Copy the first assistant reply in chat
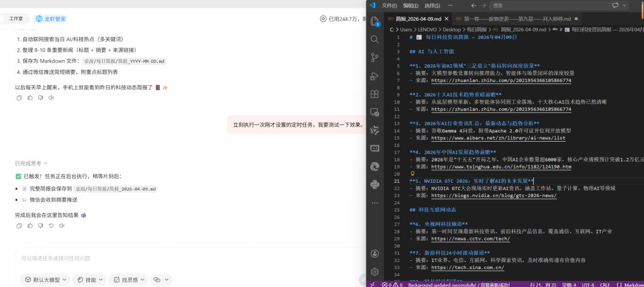 coord(19,98)
